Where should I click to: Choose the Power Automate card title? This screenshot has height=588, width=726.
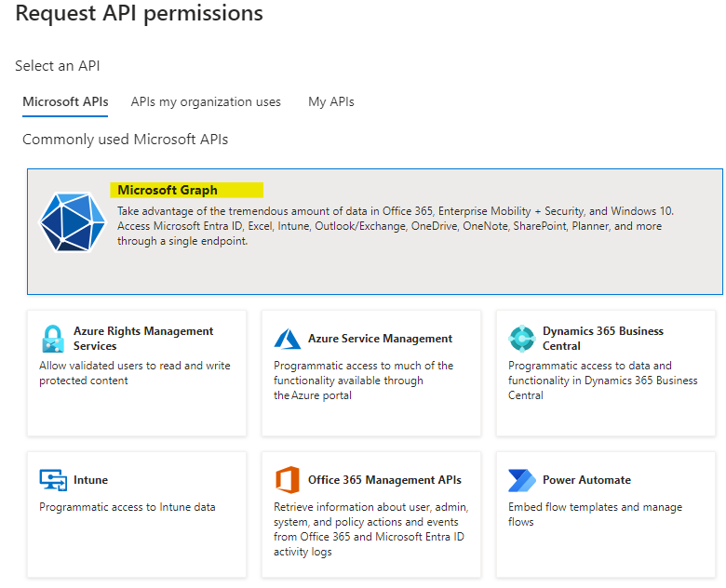586,480
